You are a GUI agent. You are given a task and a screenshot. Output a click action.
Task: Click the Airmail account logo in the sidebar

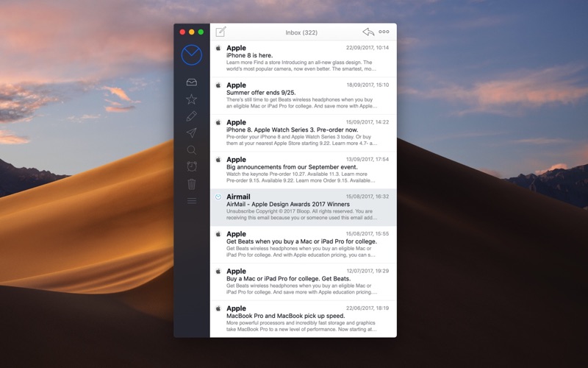tap(192, 54)
